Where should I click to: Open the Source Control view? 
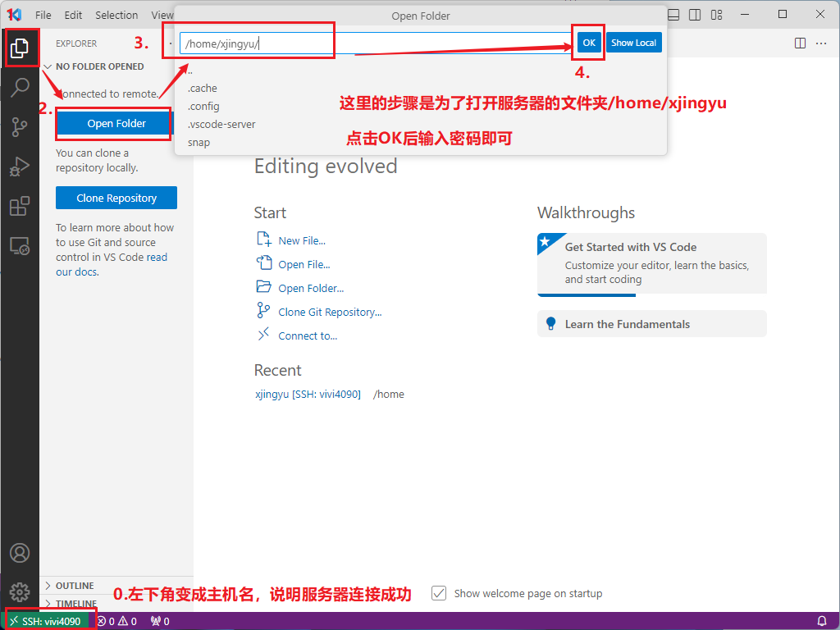pyautogui.click(x=20, y=127)
